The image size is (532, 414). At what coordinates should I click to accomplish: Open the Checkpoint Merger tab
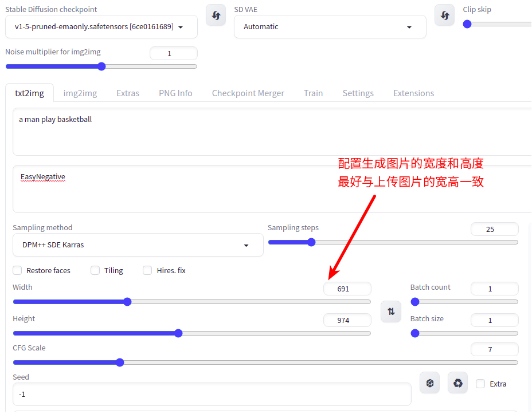pos(248,93)
